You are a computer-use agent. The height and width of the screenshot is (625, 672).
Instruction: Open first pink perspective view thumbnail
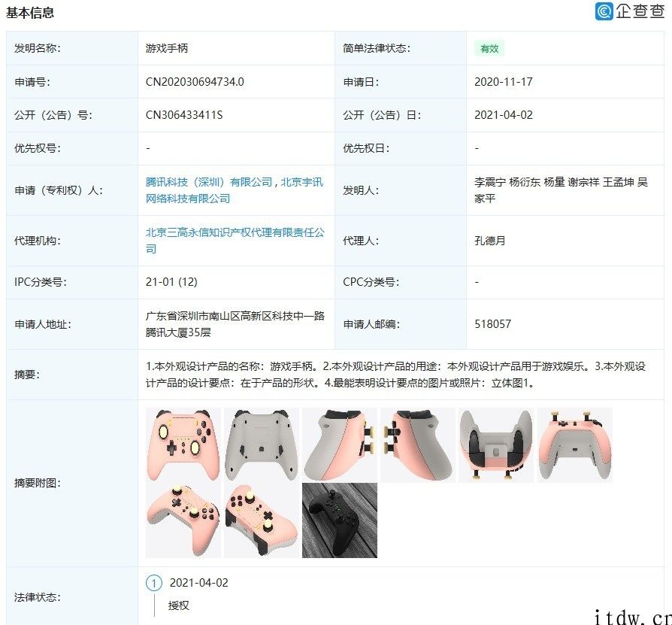(183, 520)
